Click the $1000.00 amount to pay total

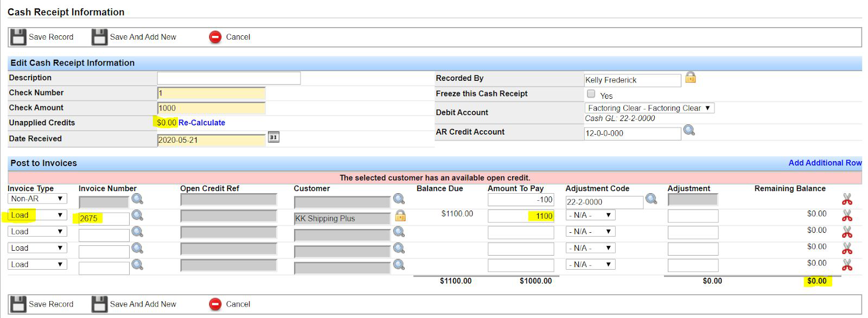[535, 281]
